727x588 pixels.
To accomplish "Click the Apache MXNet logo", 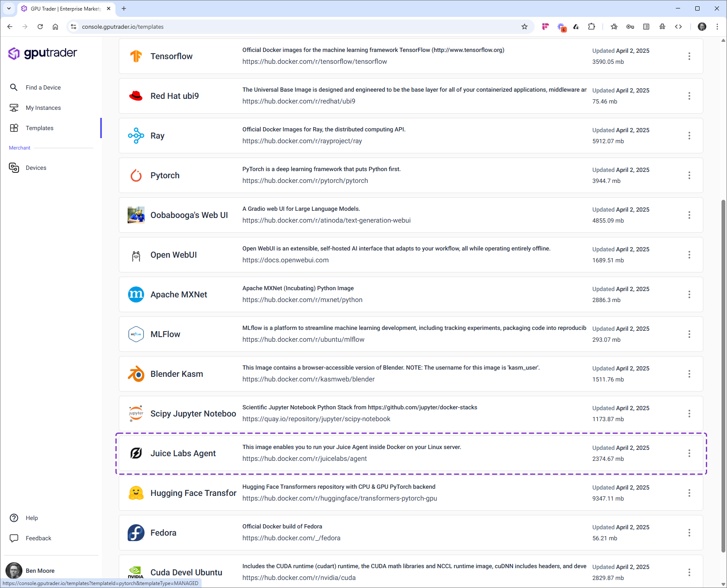I will [x=136, y=294].
